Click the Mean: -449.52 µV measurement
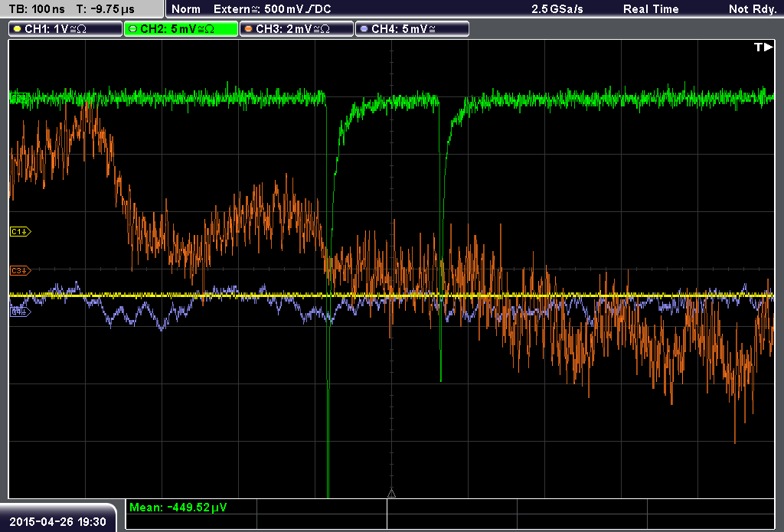 click(x=178, y=508)
